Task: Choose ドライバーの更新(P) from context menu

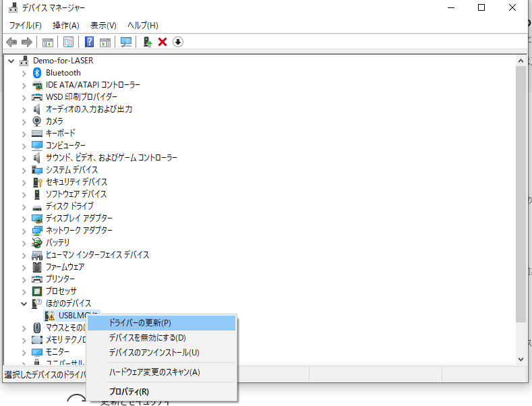Action: tap(140, 323)
